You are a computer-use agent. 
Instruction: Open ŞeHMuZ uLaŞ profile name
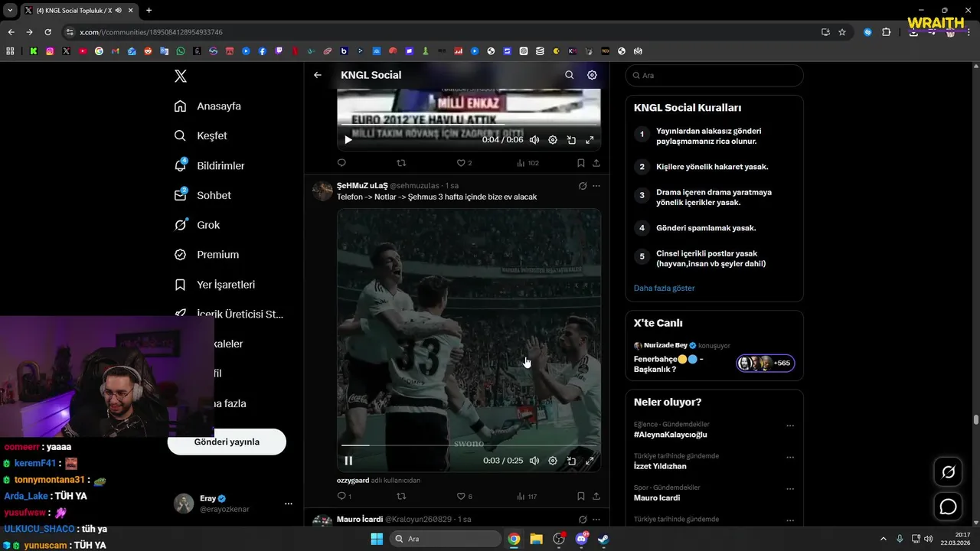362,185
